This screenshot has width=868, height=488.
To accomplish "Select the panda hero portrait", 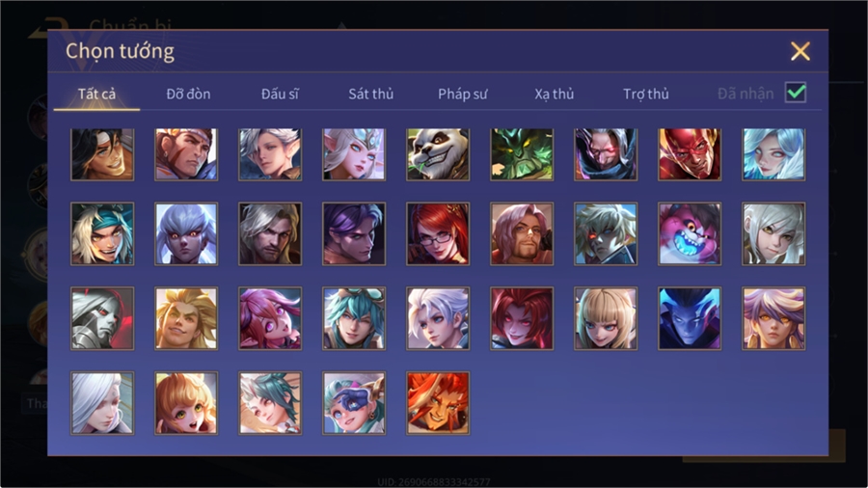I will tap(437, 154).
